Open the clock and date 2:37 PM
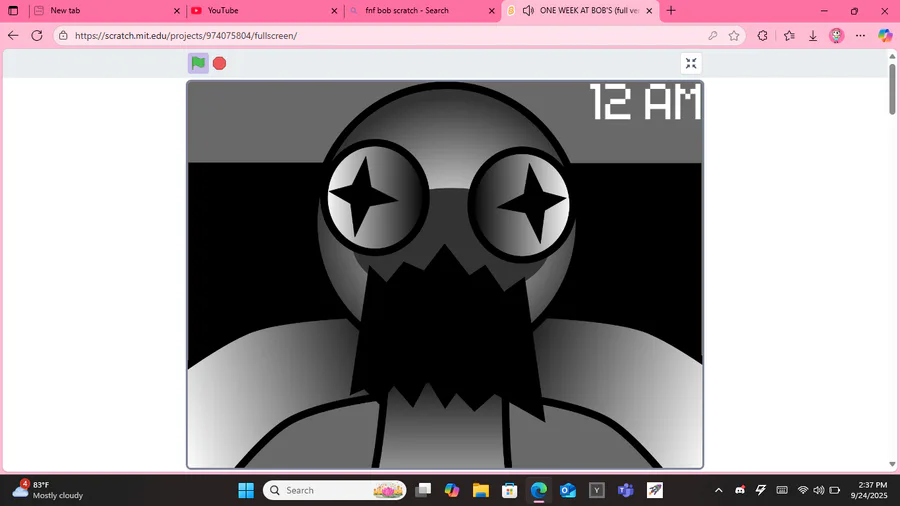900x506 pixels. click(x=868, y=490)
